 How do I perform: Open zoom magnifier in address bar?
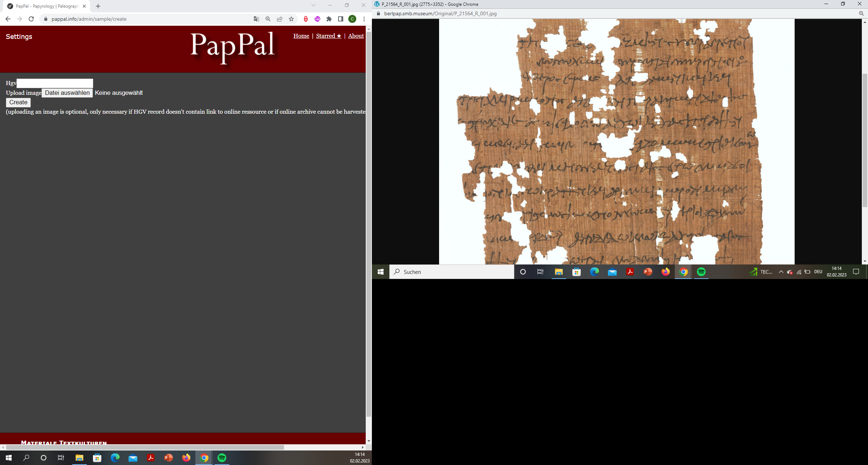tap(268, 19)
